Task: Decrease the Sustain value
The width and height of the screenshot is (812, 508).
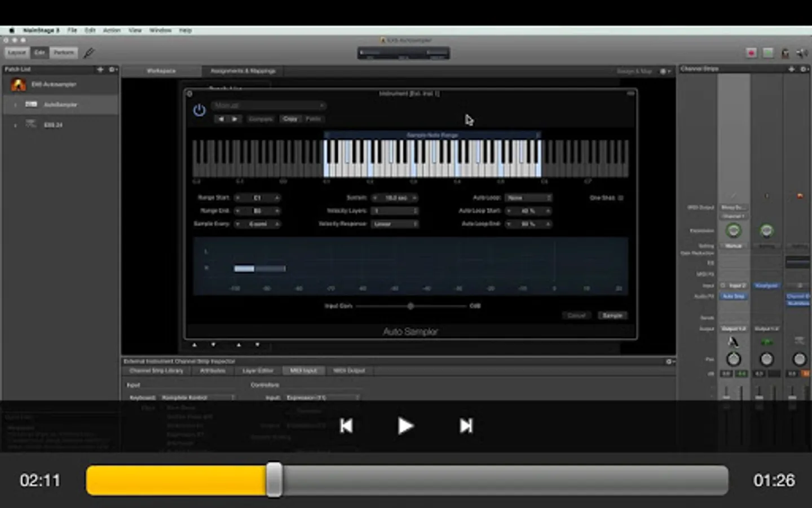Action: pyautogui.click(x=375, y=198)
